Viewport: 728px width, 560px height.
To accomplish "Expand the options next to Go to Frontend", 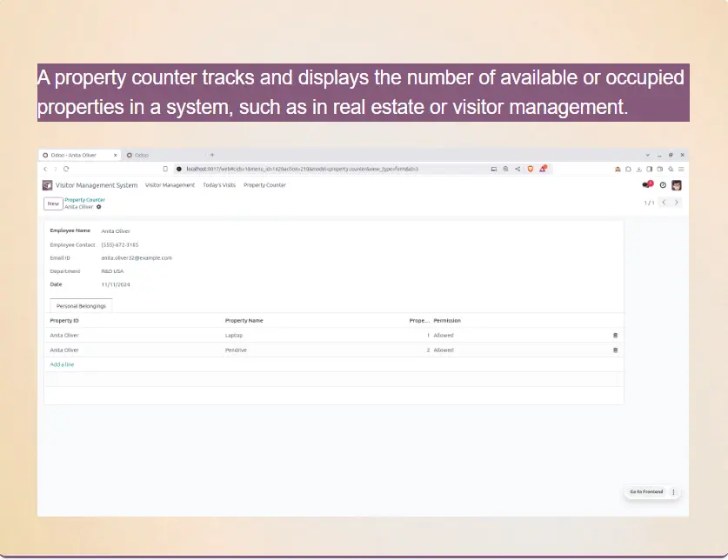I will coord(673,492).
